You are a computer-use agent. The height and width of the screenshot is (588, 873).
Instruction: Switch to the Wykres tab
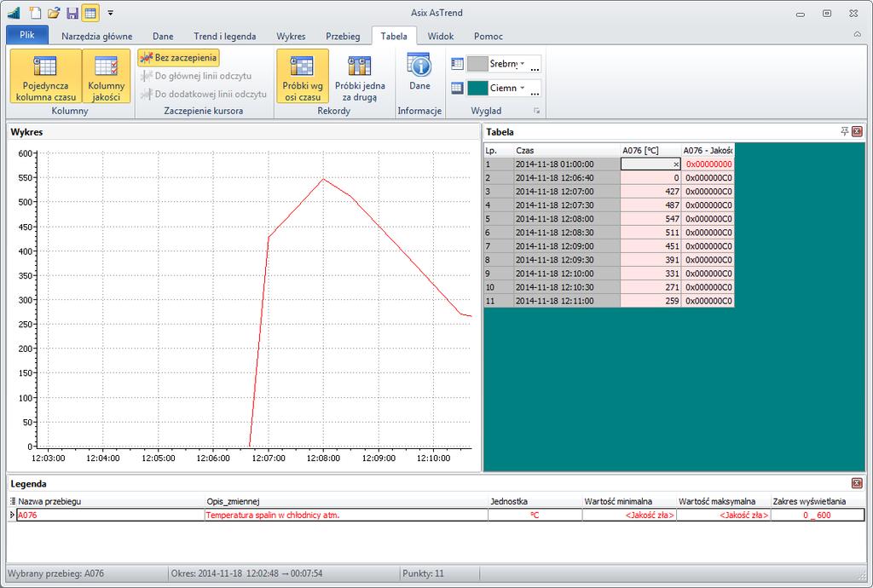point(291,36)
